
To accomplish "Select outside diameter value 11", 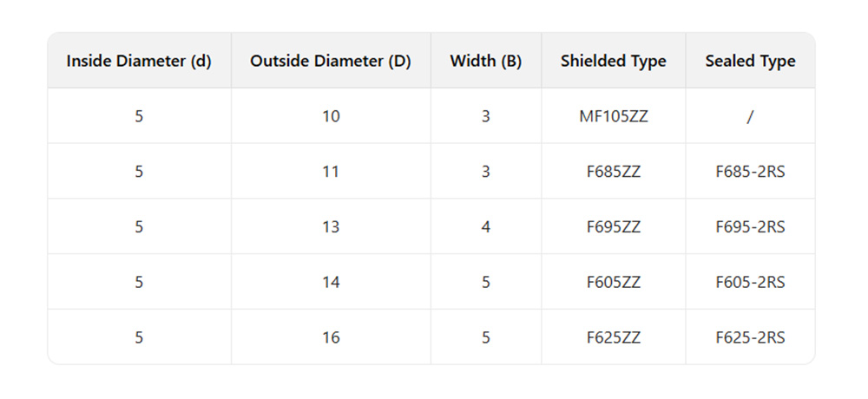I will click(x=331, y=172).
